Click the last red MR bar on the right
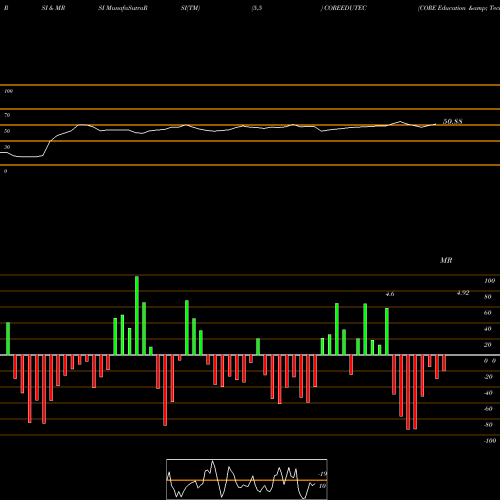 click(444, 363)
